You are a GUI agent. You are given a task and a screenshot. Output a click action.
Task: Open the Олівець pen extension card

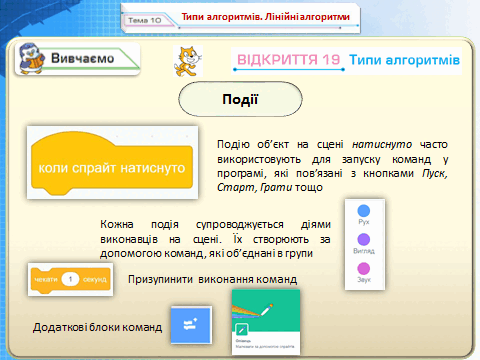[x=266, y=322]
